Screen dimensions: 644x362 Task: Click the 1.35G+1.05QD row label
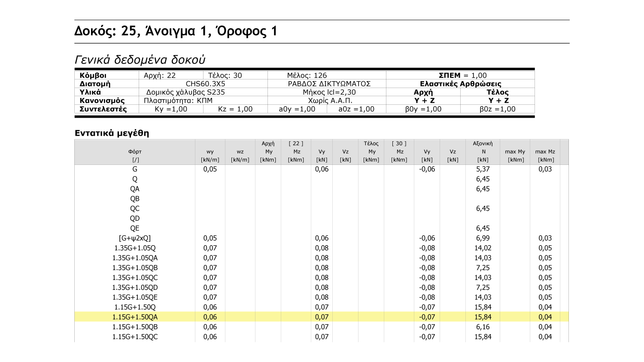pyautogui.click(x=135, y=287)
